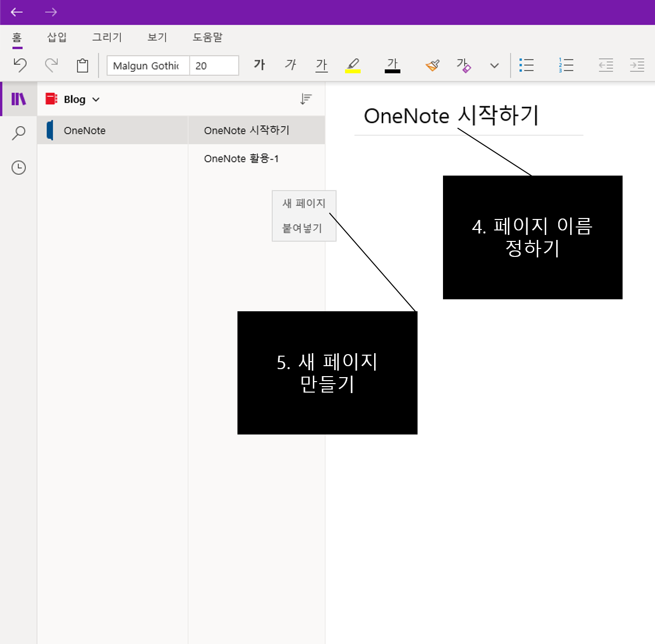Clear formatting with eraser 가 icon
The image size is (655, 644).
pos(463,65)
